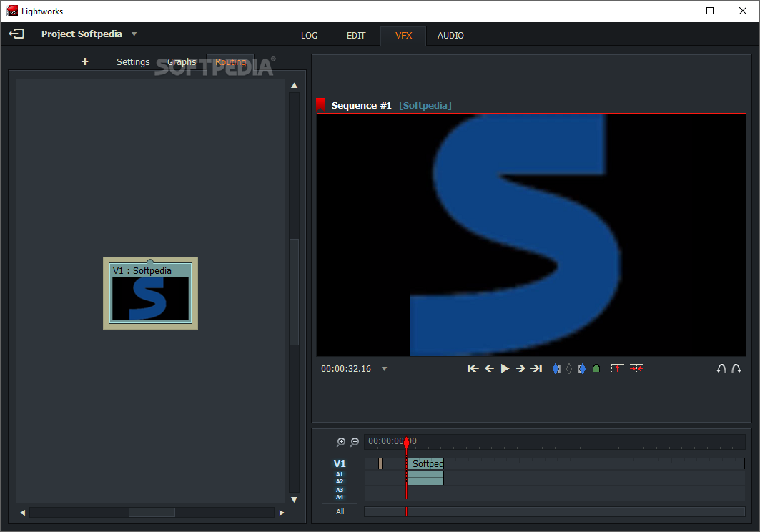Zoom out the timeline

point(355,442)
